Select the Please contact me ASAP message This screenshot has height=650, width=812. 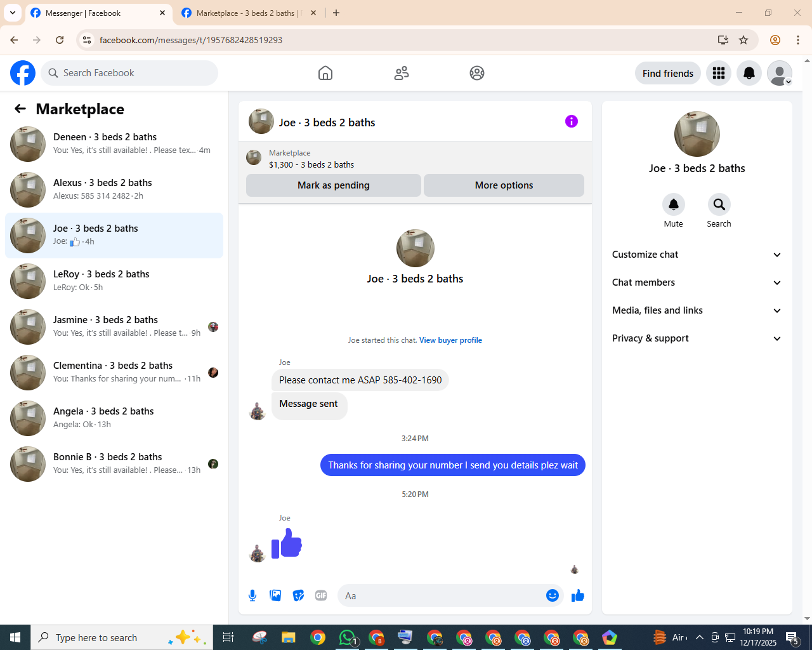(x=360, y=380)
